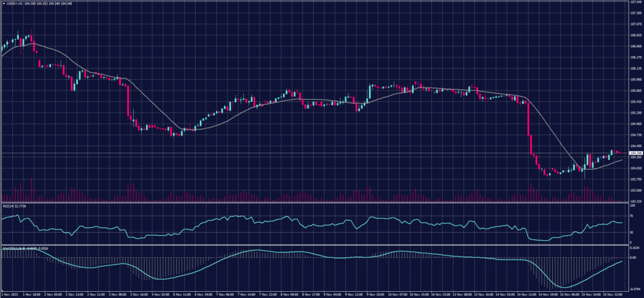The width and height of the screenshot is (644, 298).
Task: Click the MACD 0.00 level scale label
Action: (634, 257)
